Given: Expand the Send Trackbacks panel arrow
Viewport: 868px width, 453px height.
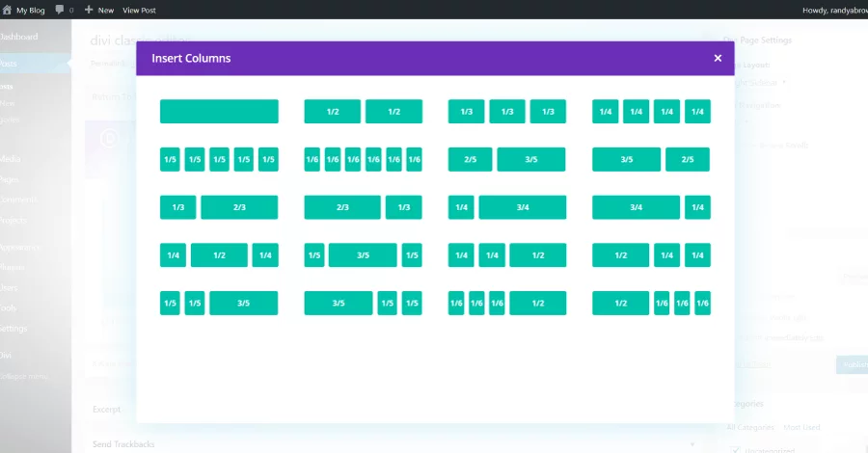Looking at the screenshot, I should tap(692, 444).
